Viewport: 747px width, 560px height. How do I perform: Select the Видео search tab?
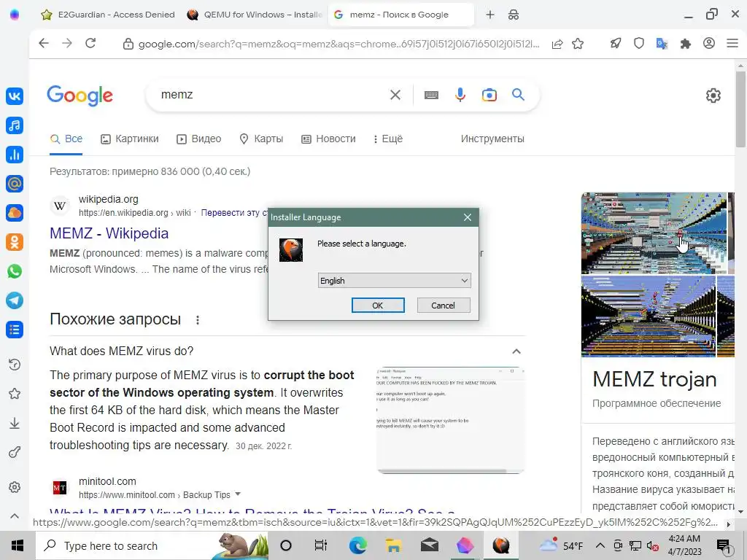(x=198, y=139)
